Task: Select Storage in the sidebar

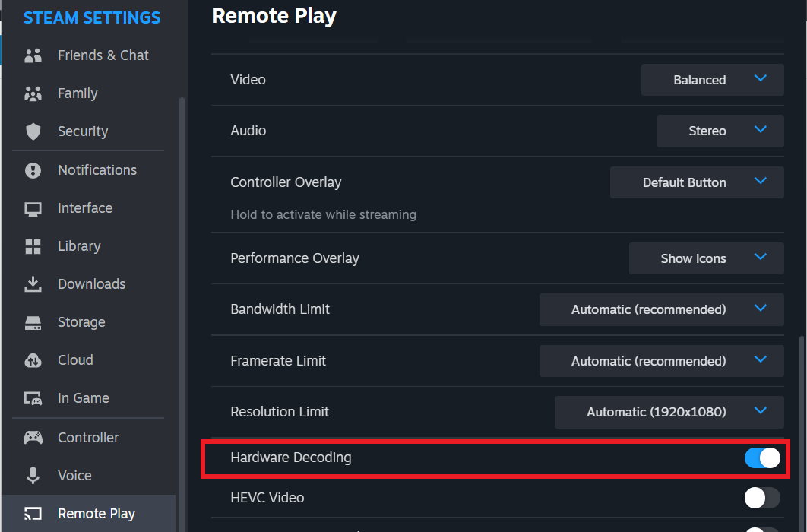Action: (x=81, y=321)
